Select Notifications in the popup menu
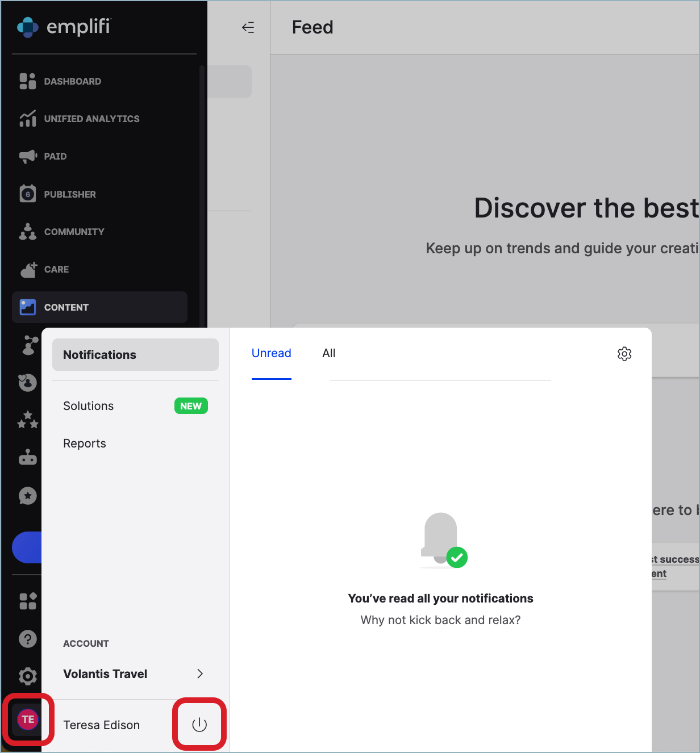This screenshot has width=700, height=753. click(x=135, y=355)
